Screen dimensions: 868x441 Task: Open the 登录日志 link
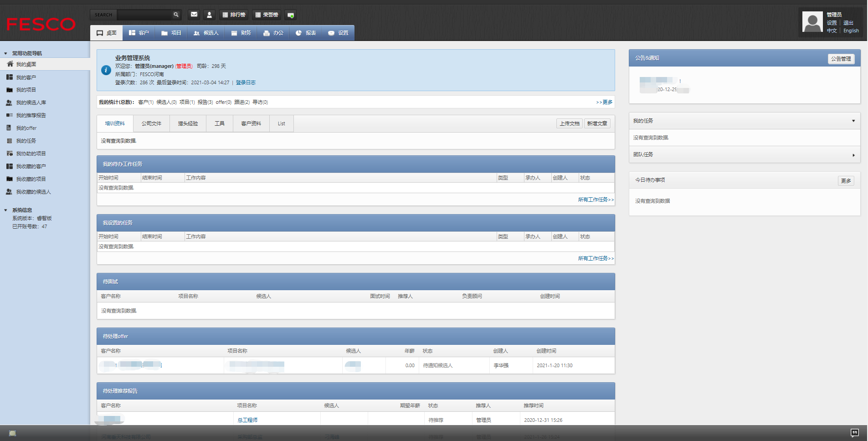[x=246, y=82]
